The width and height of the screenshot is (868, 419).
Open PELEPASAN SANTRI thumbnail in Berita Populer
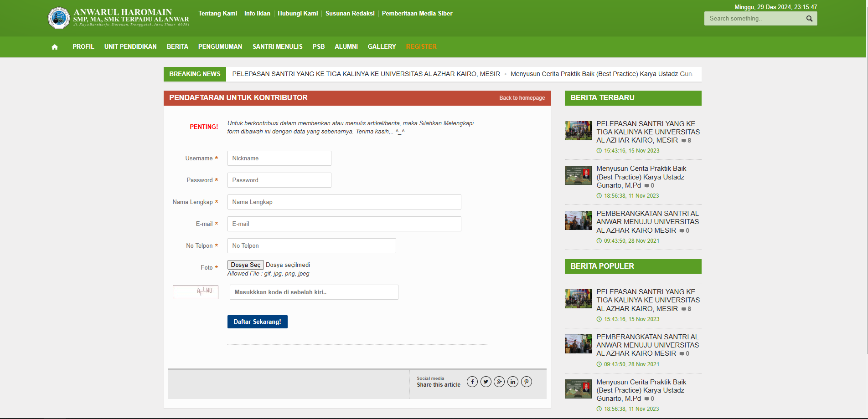578,299
